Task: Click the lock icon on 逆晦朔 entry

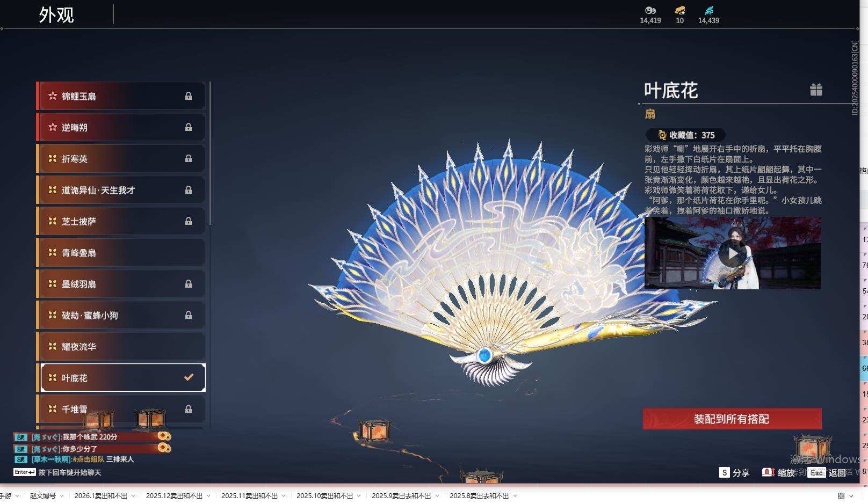Action: (188, 127)
